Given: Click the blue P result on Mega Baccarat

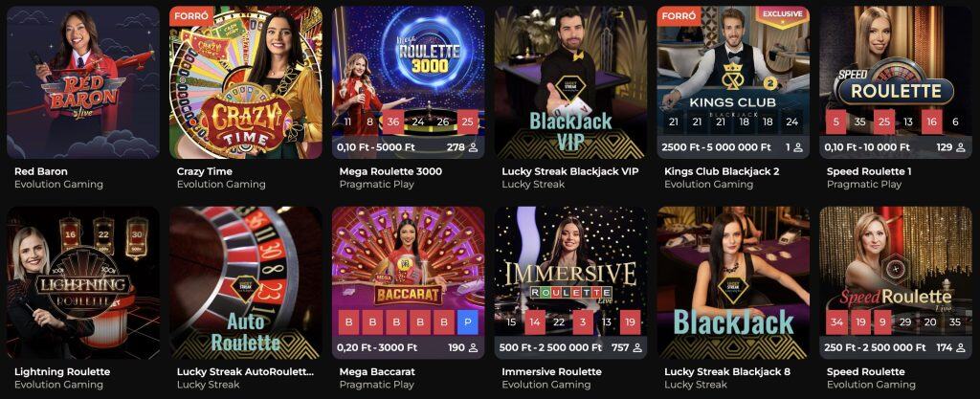Looking at the screenshot, I should 467,322.
